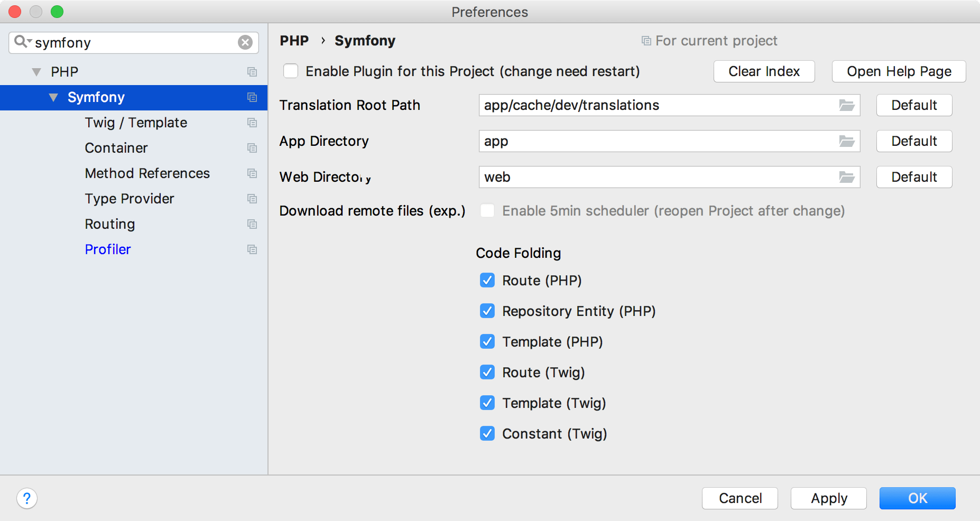Reset Web Directory to Default
Viewport: 980px width, 521px height.
point(914,177)
